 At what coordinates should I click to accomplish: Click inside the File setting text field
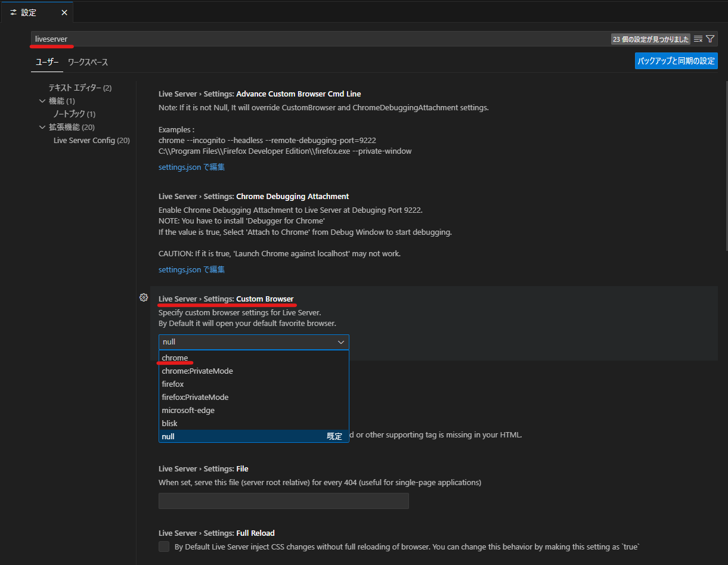pyautogui.click(x=283, y=501)
